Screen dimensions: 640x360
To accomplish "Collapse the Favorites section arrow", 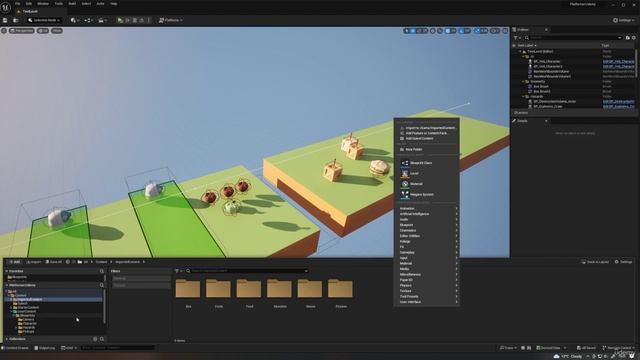I will pyautogui.click(x=7, y=271).
